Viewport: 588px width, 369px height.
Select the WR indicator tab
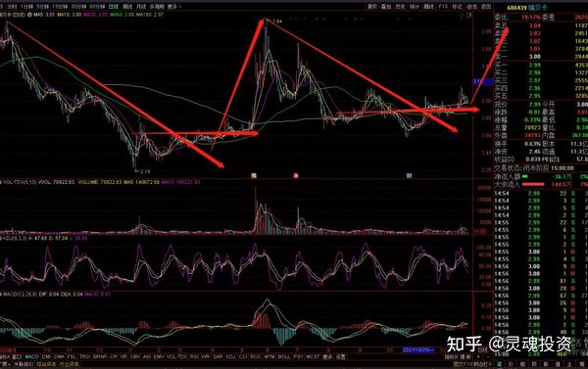coord(205,356)
